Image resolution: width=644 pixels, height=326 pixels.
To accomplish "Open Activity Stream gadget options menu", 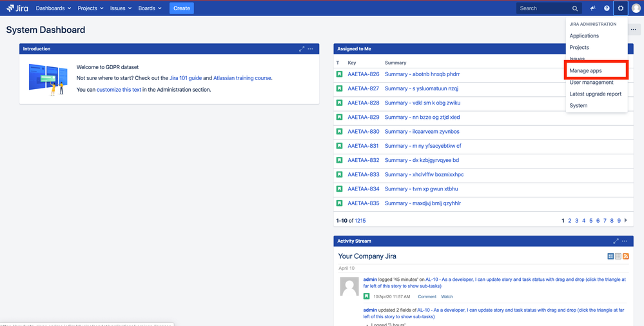I will pos(625,241).
